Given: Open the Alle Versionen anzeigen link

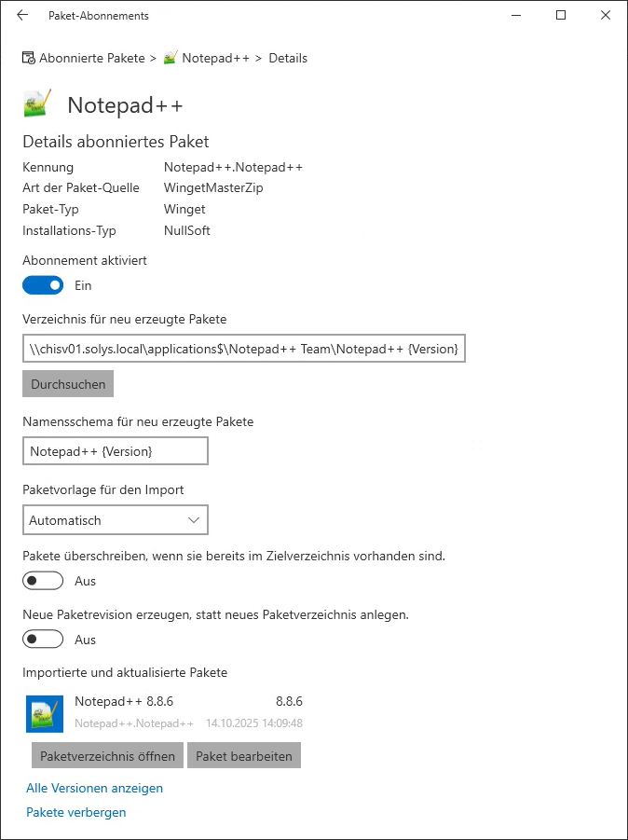Looking at the screenshot, I should [94, 788].
